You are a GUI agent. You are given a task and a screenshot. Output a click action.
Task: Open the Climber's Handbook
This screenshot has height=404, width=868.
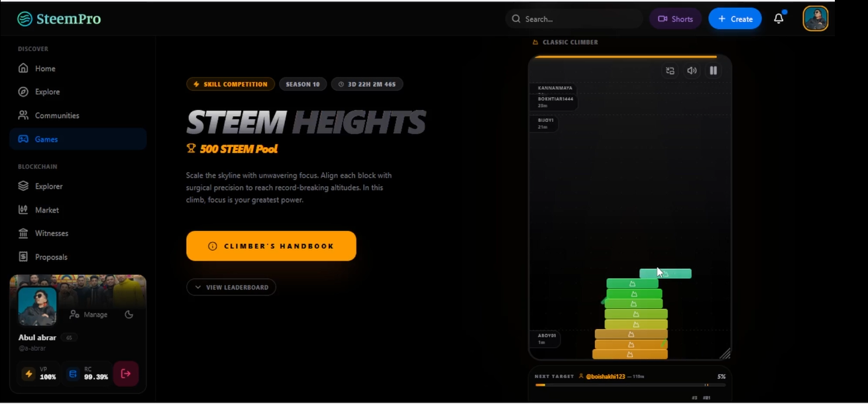(x=271, y=246)
